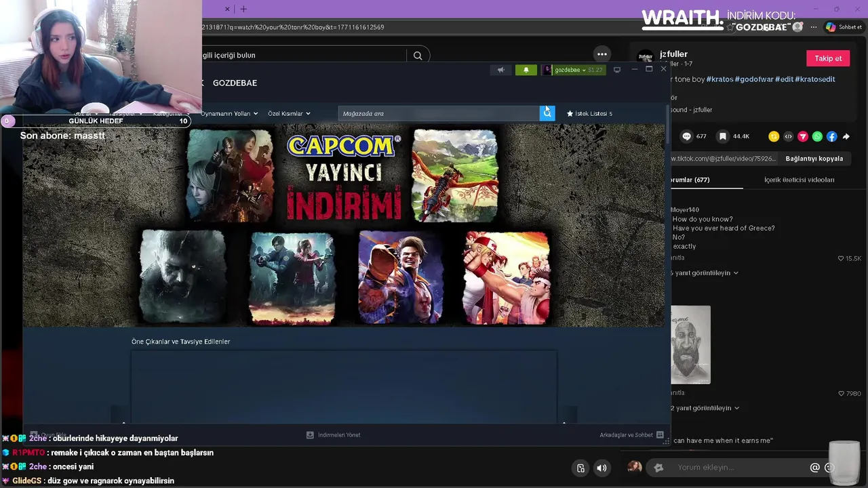Screen dimensions: 868x488
Task: Open TikTok comments bubble showing 677
Action: click(686, 136)
